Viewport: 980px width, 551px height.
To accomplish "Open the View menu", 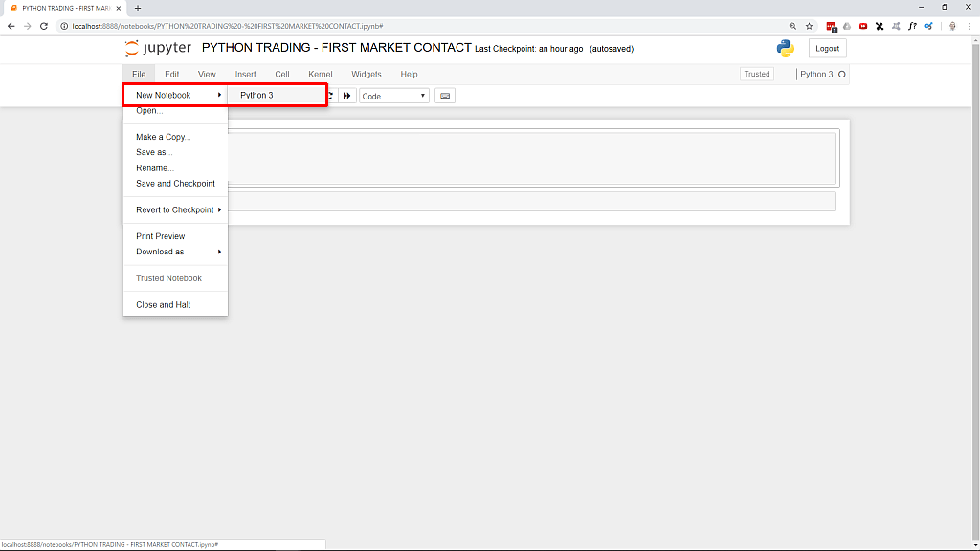I will (207, 75).
